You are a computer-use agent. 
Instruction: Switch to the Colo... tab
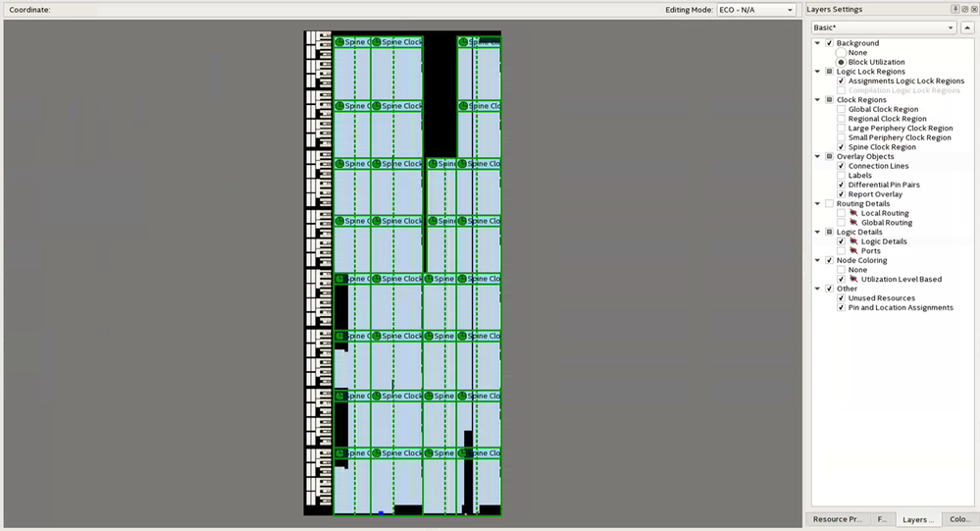[x=960, y=519]
